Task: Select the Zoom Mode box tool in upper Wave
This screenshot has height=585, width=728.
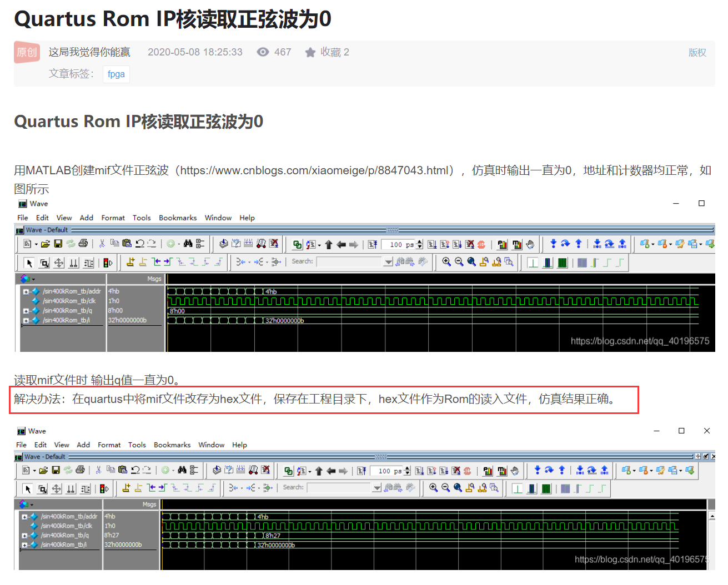Action: pos(44,263)
